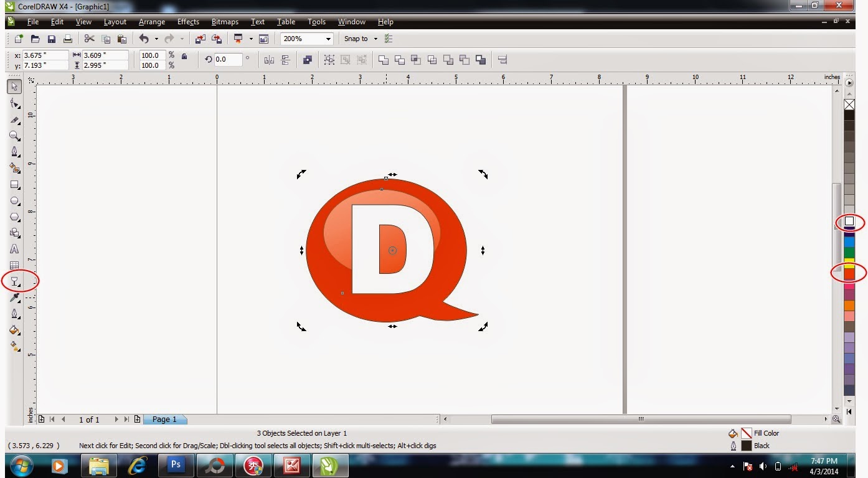Edit the rotation angle field
Image resolution: width=868 pixels, height=478 pixels.
coord(229,60)
